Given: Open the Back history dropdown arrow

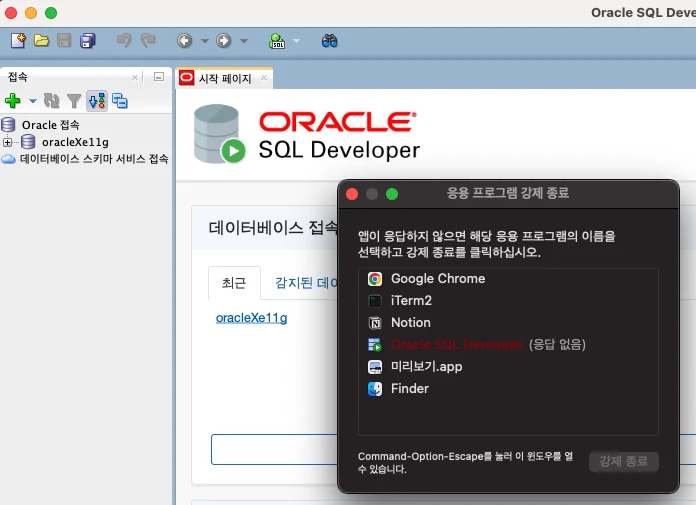Looking at the screenshot, I should click(205, 41).
